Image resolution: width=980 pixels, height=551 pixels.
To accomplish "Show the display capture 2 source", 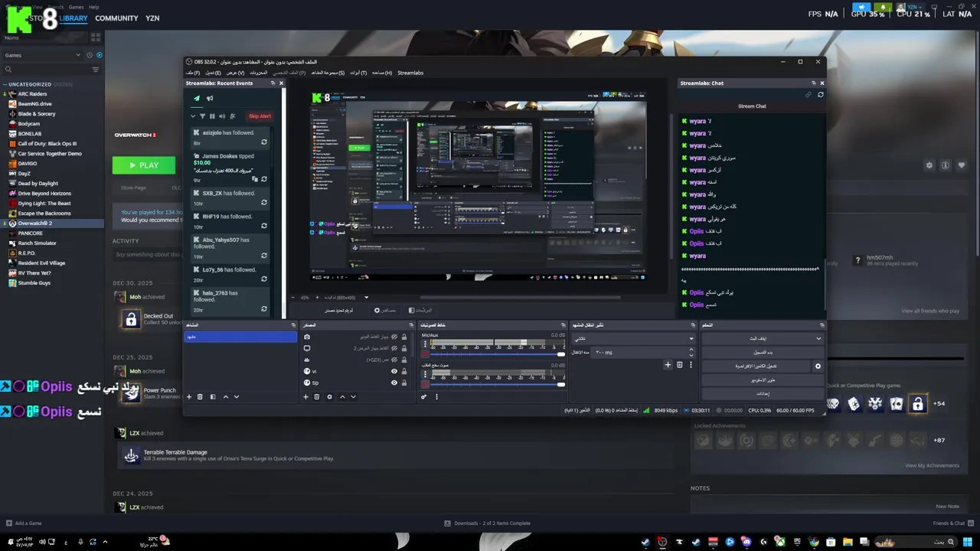I will coord(394,348).
